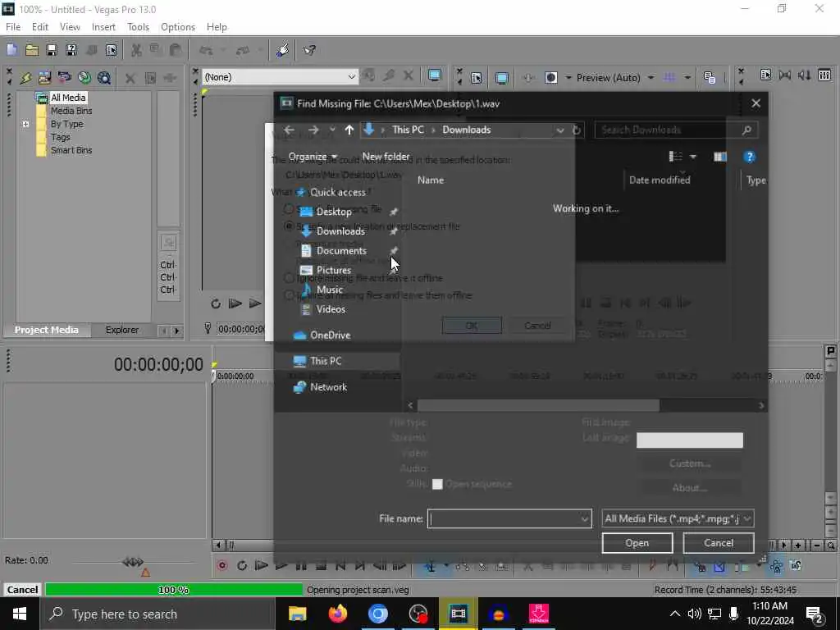Click the Save As icon with question mark
The image size is (840, 630).
tap(71, 50)
